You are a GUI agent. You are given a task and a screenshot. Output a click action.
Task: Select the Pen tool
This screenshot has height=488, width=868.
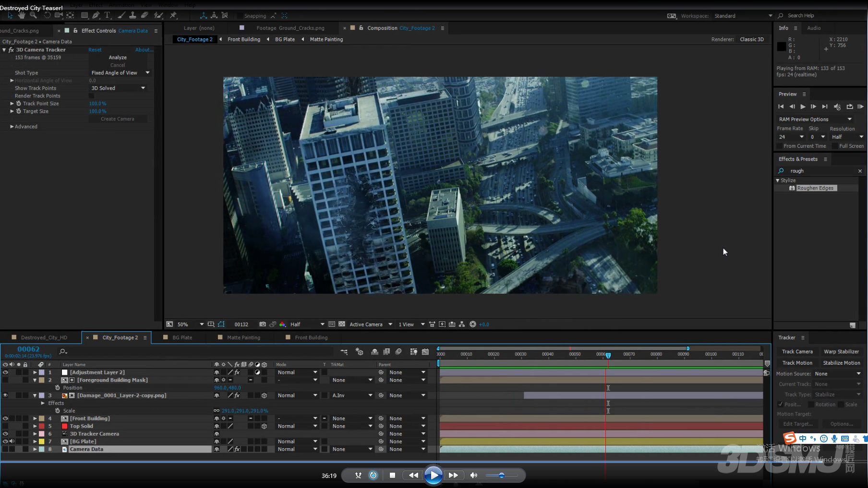point(96,15)
